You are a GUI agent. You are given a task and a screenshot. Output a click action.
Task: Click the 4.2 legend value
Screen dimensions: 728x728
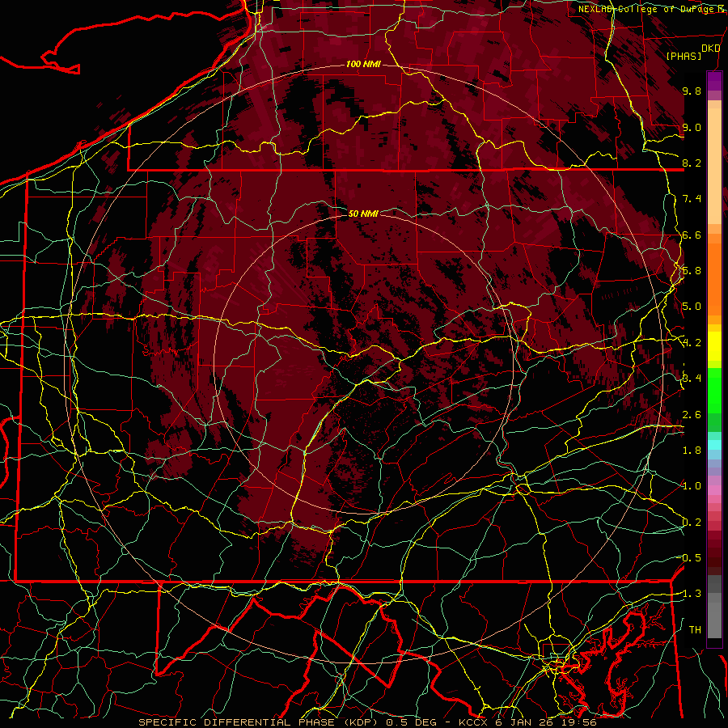click(x=692, y=343)
